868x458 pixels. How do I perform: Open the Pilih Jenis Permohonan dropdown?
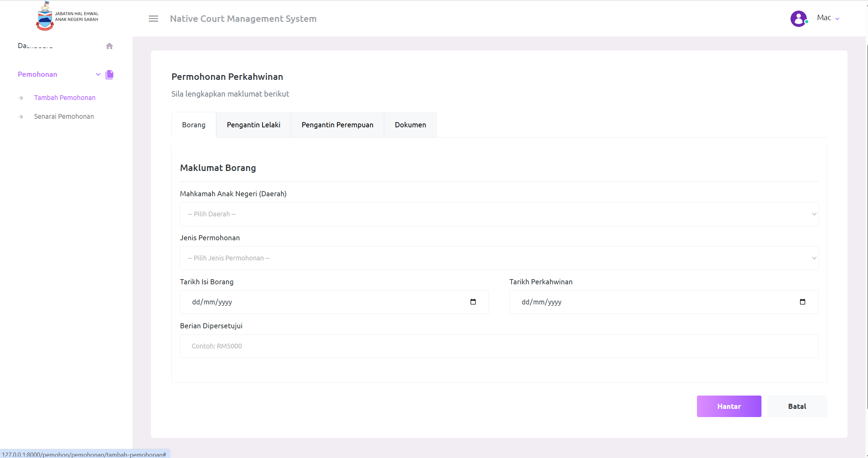(499, 258)
